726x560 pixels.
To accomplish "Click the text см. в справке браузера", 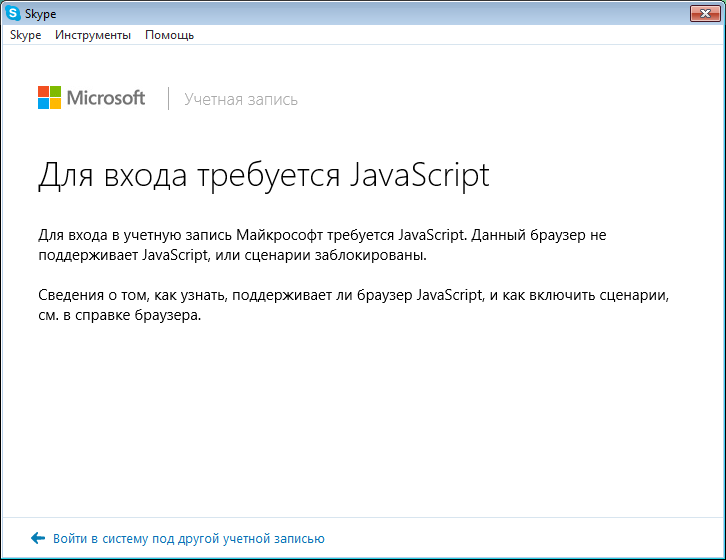I will (x=120, y=317).
